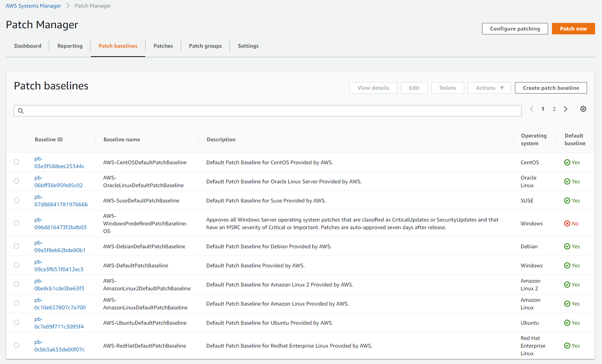Expand the Actions dropdown menu

pyautogui.click(x=489, y=88)
